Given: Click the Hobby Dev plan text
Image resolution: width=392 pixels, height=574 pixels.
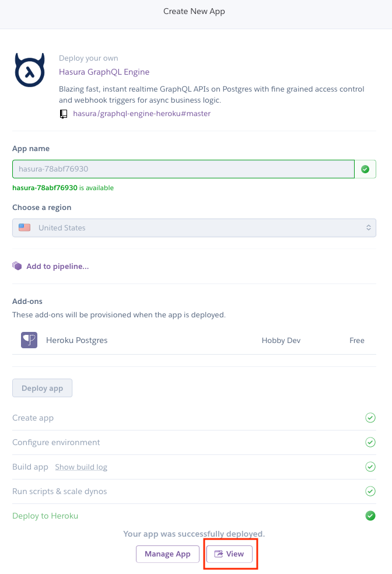Looking at the screenshot, I should point(281,341).
